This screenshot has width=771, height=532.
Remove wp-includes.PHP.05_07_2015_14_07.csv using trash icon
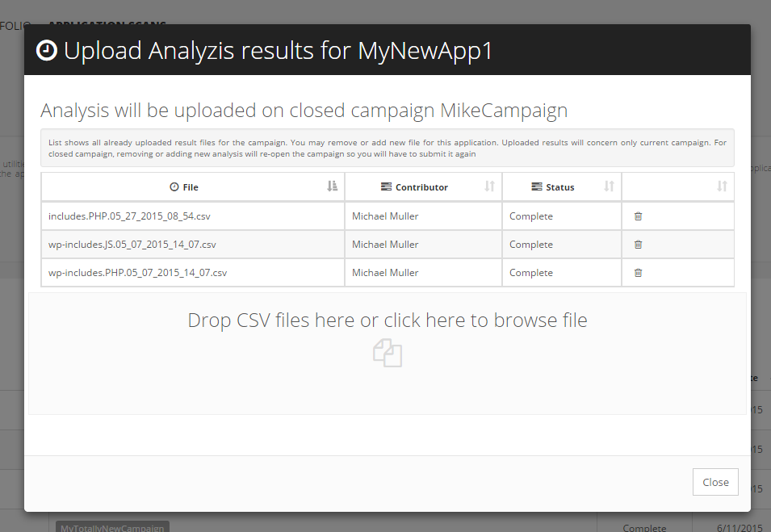click(x=638, y=273)
